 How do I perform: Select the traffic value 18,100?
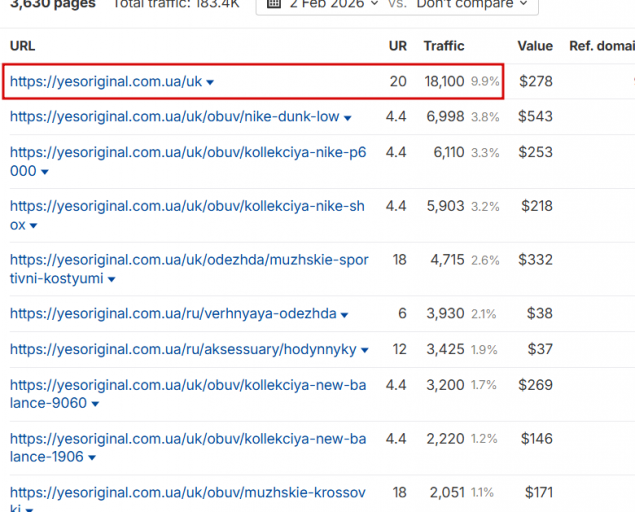click(444, 81)
